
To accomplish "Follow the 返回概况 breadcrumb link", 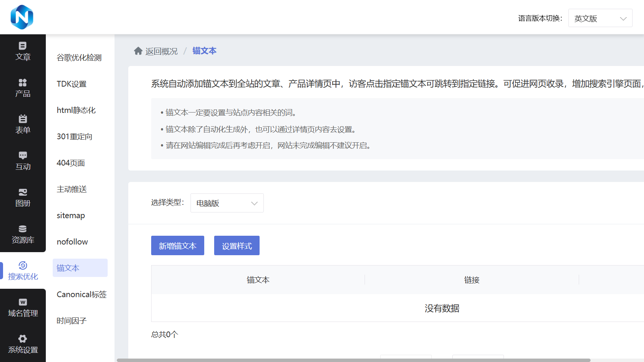I will click(x=161, y=51).
